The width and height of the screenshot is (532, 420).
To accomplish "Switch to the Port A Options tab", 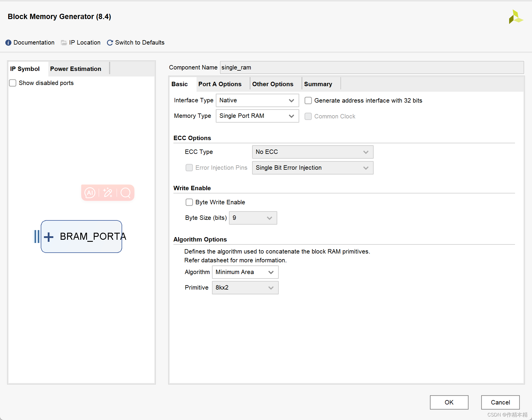I will (x=220, y=84).
